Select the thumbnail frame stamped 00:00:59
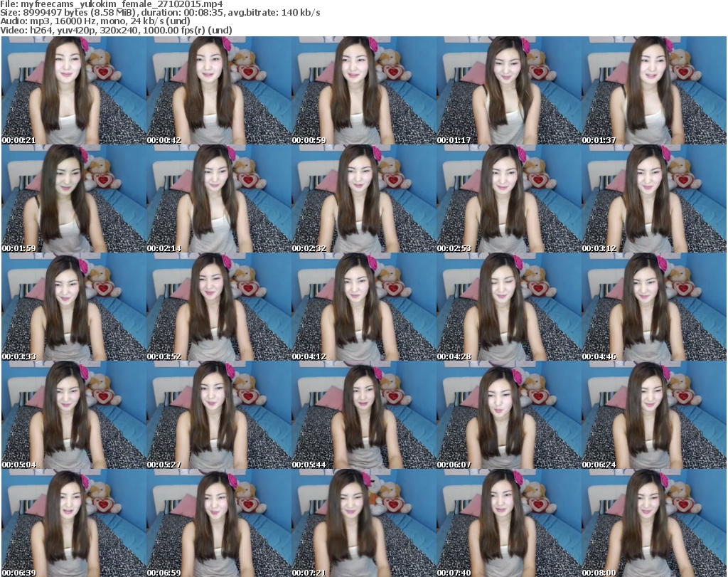728x577 pixels. tap(363, 90)
